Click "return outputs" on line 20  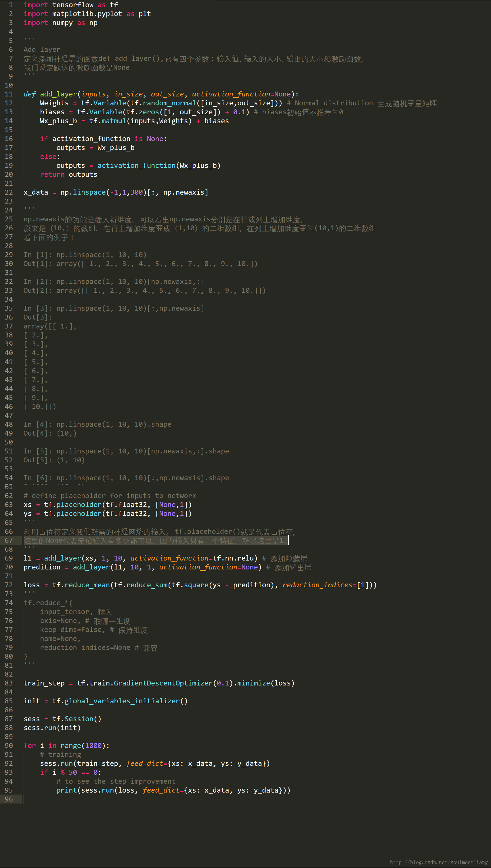click(69, 175)
